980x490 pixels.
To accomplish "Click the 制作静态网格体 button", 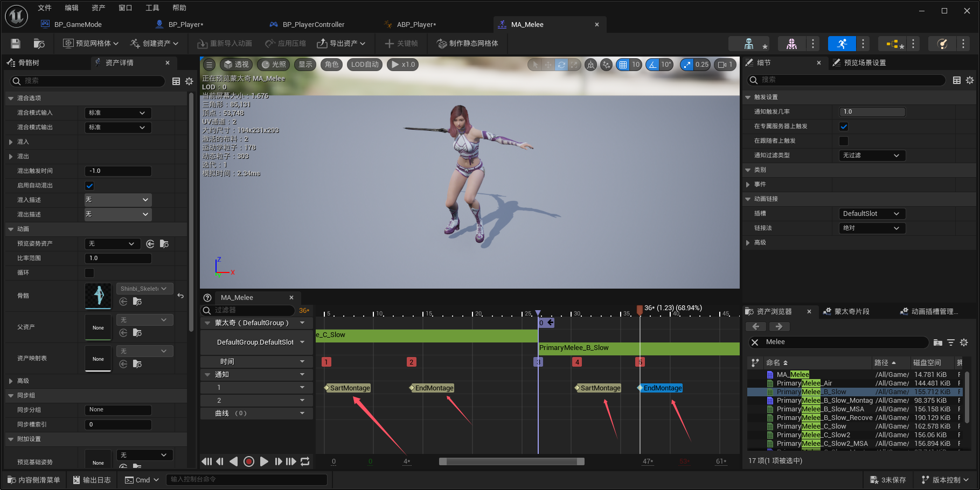I will click(467, 44).
